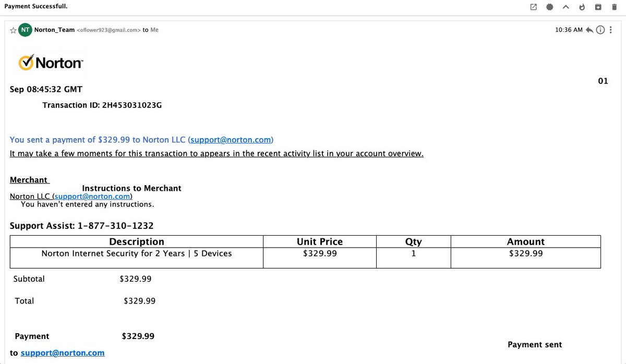626x364 pixels.
Task: Collapse the message with the up chevron
Action: (x=566, y=7)
